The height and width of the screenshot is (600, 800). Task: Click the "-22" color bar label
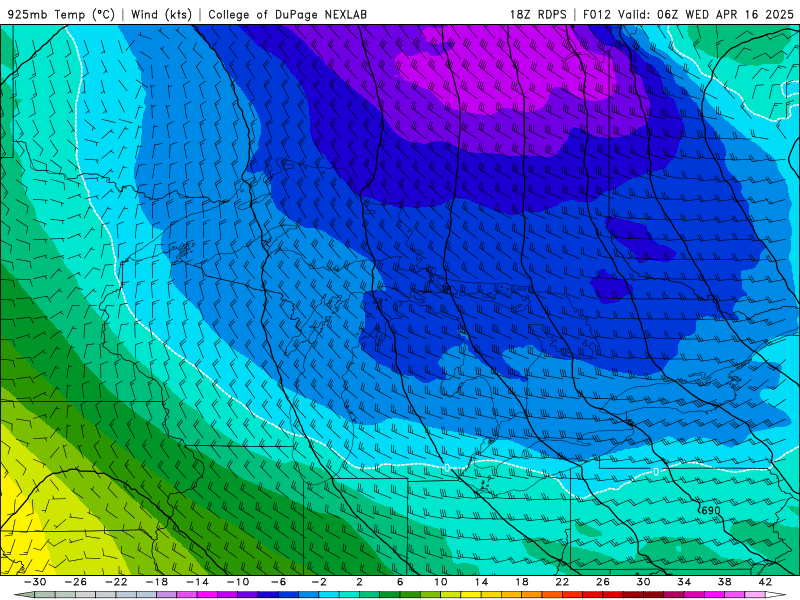[116, 582]
